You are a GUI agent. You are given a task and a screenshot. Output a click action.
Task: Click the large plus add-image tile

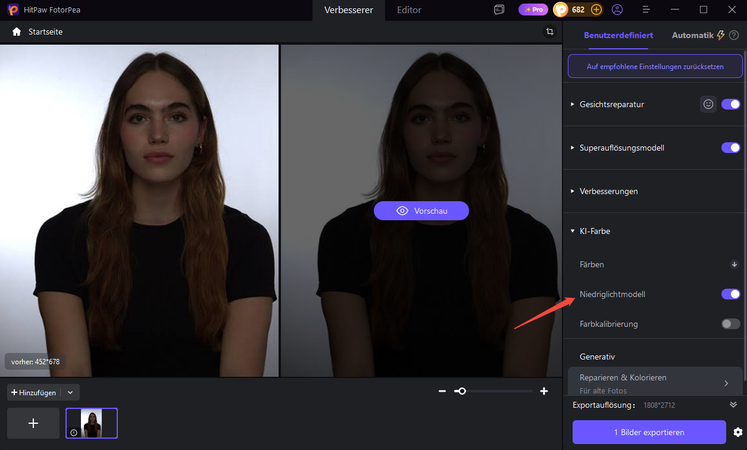[x=33, y=423]
